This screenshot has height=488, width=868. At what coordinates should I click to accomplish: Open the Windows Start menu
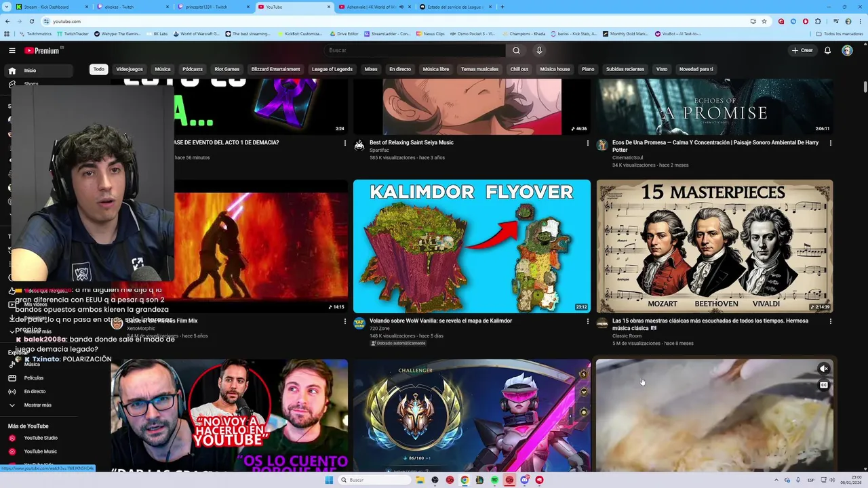click(x=329, y=480)
